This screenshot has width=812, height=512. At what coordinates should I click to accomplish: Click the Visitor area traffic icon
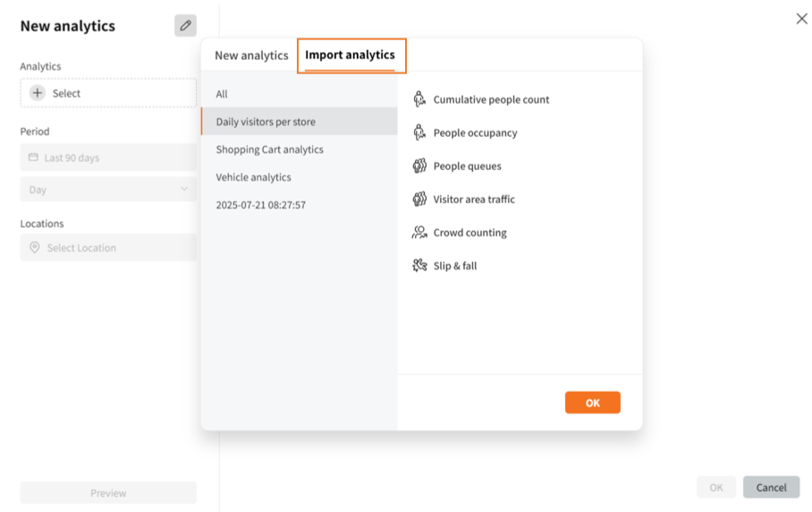click(419, 199)
